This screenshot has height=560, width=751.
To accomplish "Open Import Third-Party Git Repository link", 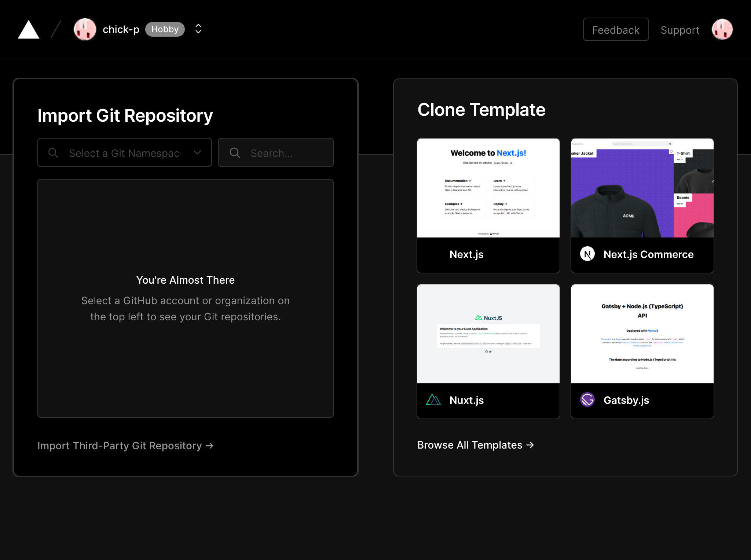I will click(x=125, y=446).
